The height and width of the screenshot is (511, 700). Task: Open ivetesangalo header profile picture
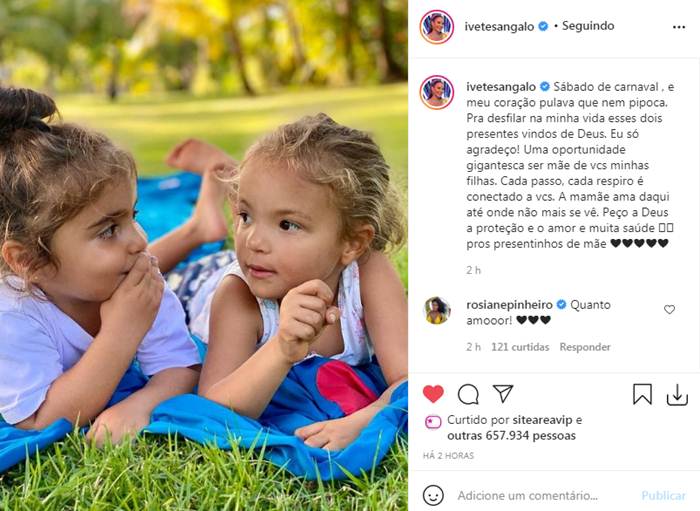(437, 27)
